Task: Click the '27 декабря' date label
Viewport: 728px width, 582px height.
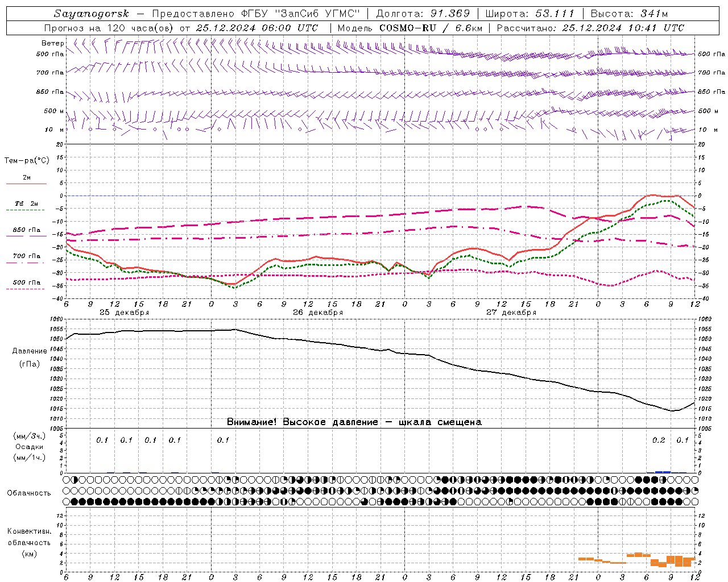Action: (x=511, y=313)
